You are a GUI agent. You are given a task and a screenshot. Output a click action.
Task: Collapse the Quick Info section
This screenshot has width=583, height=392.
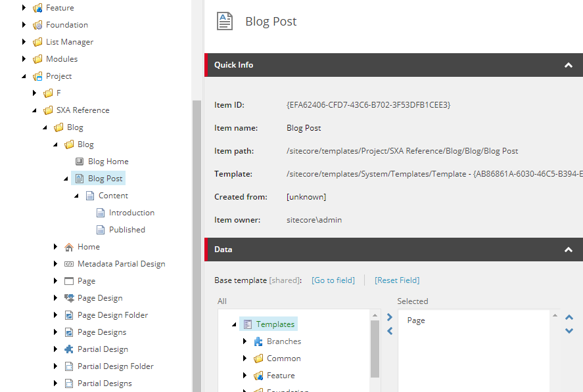coord(569,65)
